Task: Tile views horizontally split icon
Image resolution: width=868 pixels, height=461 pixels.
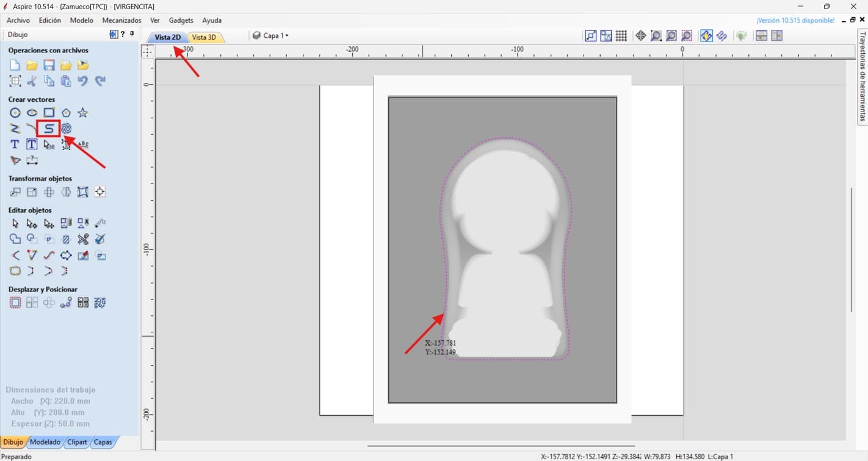Action: [x=761, y=36]
